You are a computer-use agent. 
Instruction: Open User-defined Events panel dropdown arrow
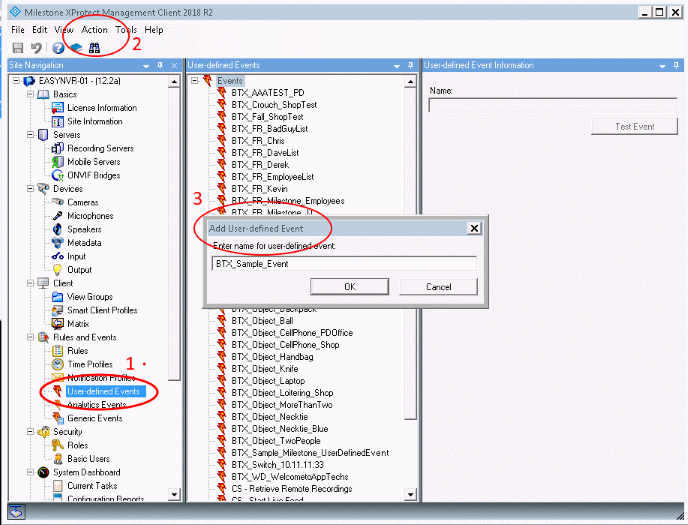coord(397,66)
